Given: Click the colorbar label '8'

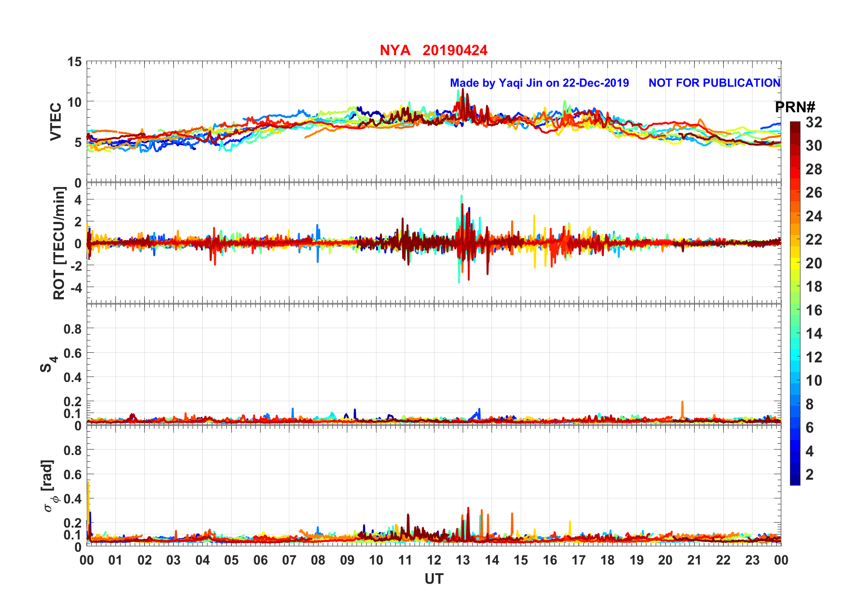Looking at the screenshot, I should point(810,404).
